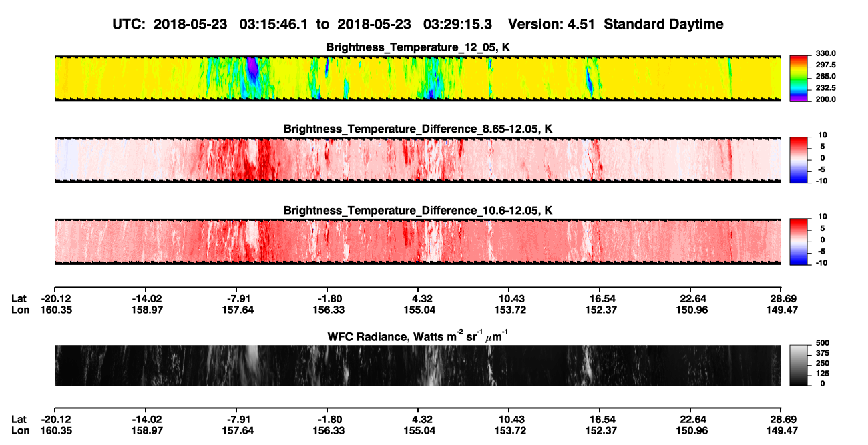Open the 12.05 brightness temperature image strip
This screenshot has width=868, height=445.
point(417,78)
